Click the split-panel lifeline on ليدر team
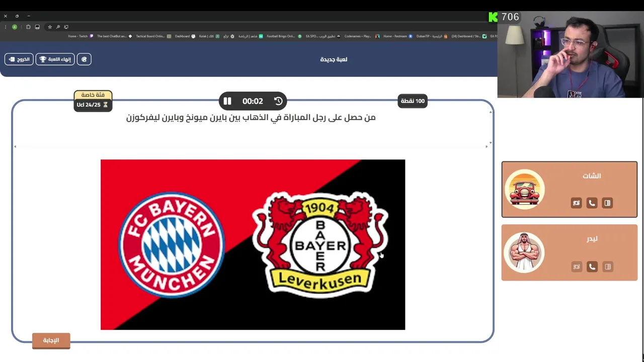The width and height of the screenshot is (644, 362). 607,267
